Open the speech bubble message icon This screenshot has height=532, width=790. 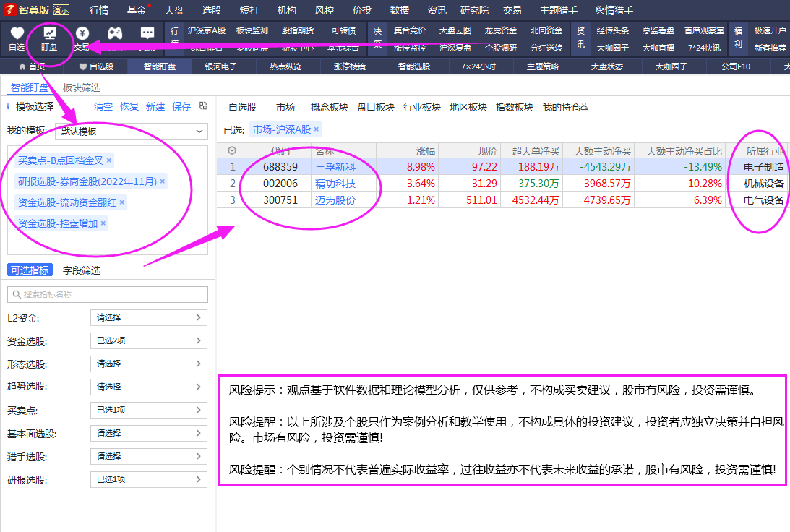click(x=147, y=34)
